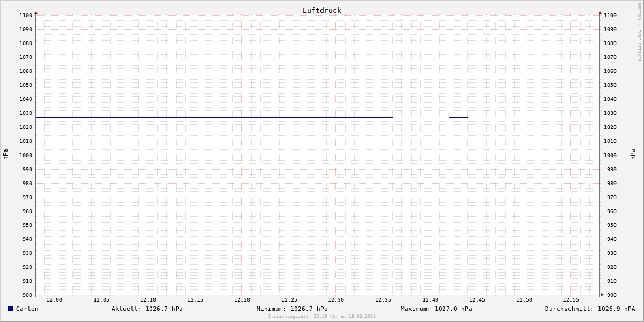
Task: Click the Erstellungszeit timestamp footer text
Action: 321,316
